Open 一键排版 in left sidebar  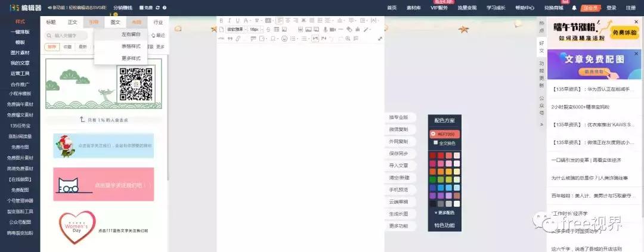pos(20,32)
